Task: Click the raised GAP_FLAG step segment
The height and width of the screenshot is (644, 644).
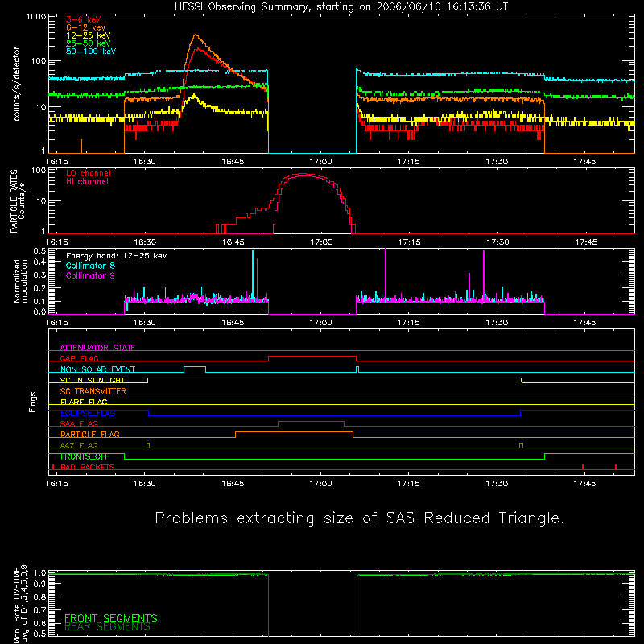Action: (312, 357)
